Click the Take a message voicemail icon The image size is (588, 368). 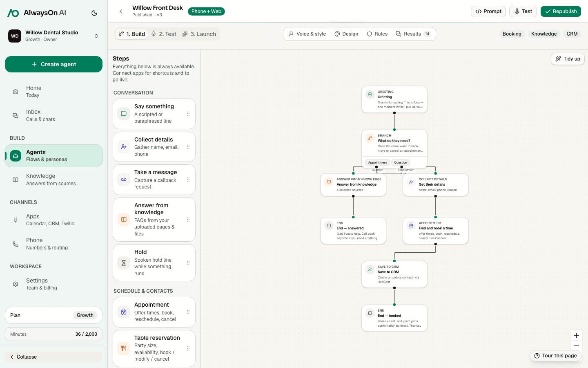(x=124, y=180)
